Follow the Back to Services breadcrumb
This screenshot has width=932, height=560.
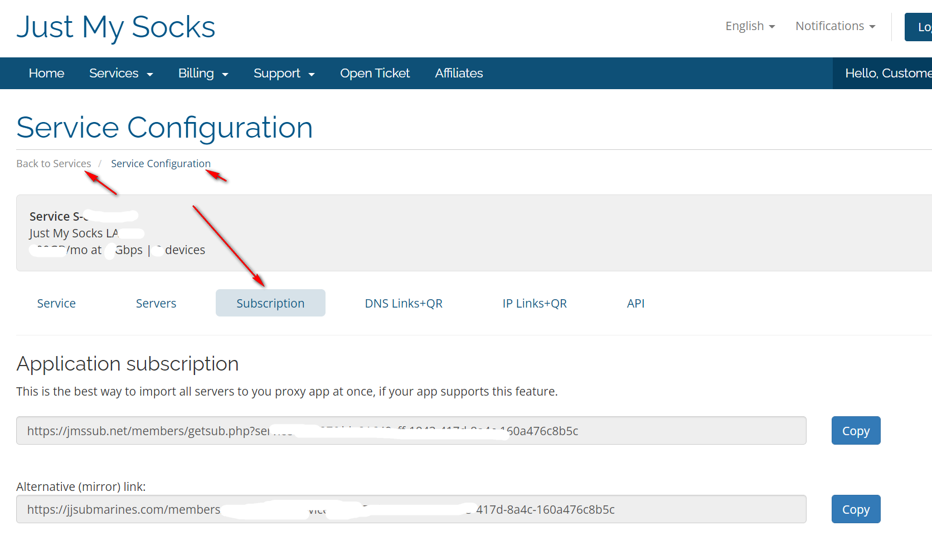[54, 164]
